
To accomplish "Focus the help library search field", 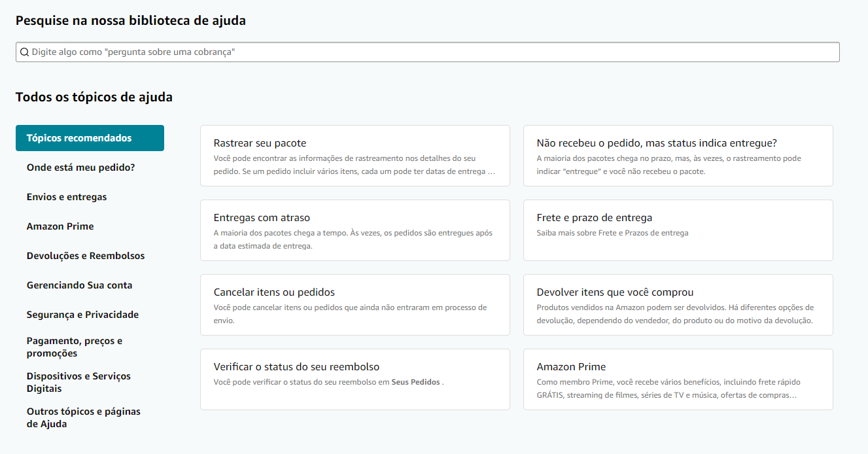I will tap(427, 52).
